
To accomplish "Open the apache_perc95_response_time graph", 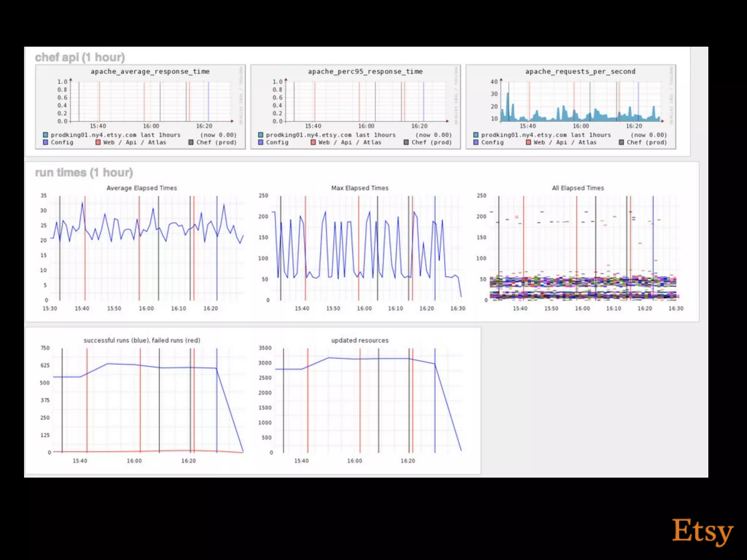I will 365,101.
